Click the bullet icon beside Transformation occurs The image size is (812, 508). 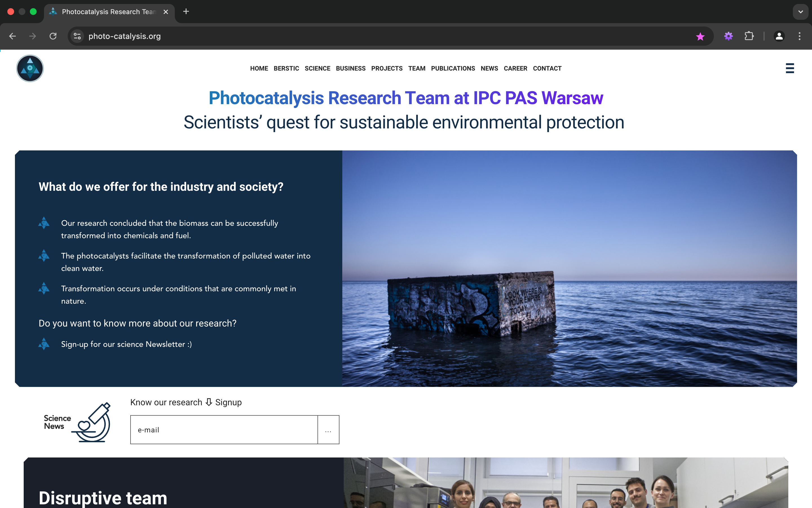pos(44,288)
